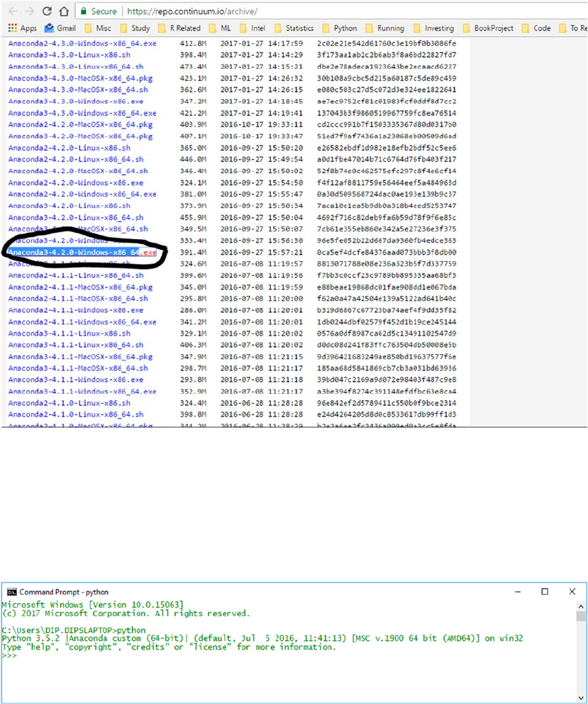Image resolution: width=588 pixels, height=704 pixels.
Task: Select timestamp 2016-09-27 15:57:21
Action: 262,253
